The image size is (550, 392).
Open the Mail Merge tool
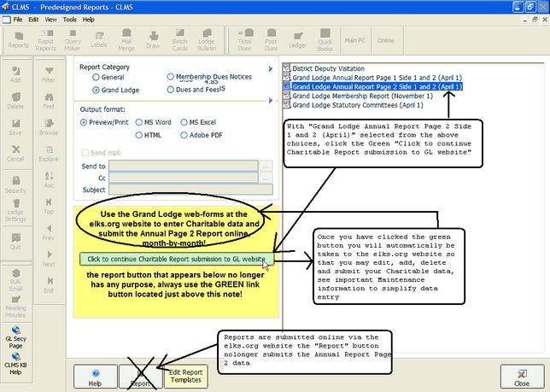(128, 38)
